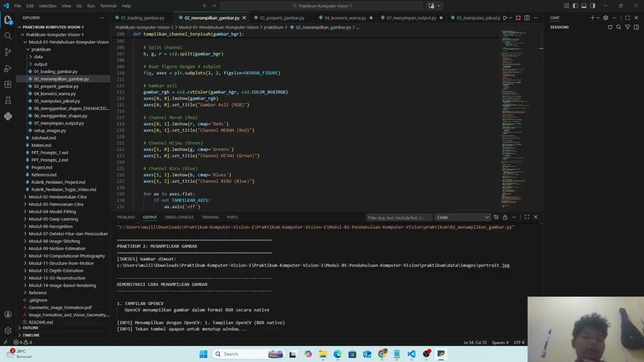Viewport: 644px width, 362px height.
Task: Open the Accounts icon in activity bar
Action: tap(8, 314)
